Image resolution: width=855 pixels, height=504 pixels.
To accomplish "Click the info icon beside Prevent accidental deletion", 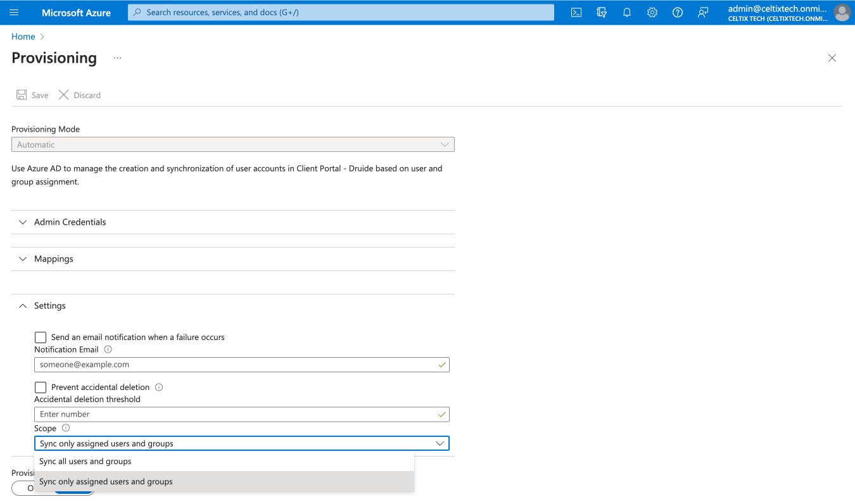I will (x=159, y=387).
